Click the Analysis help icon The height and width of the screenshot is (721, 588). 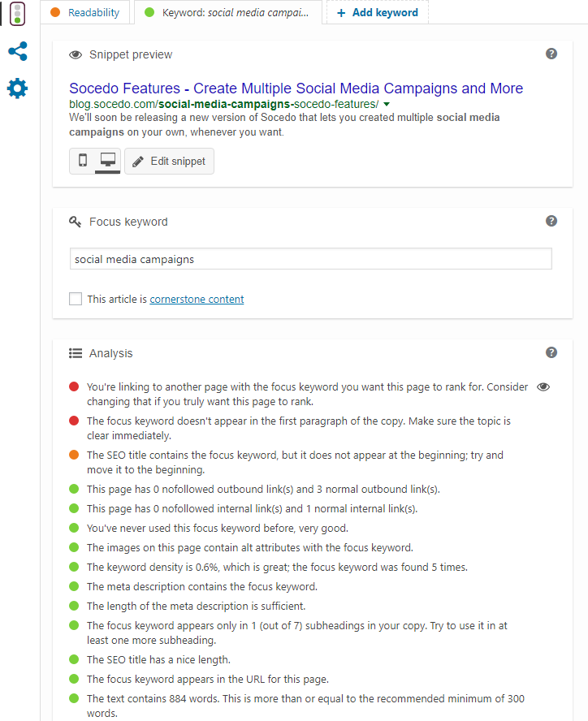(x=551, y=352)
